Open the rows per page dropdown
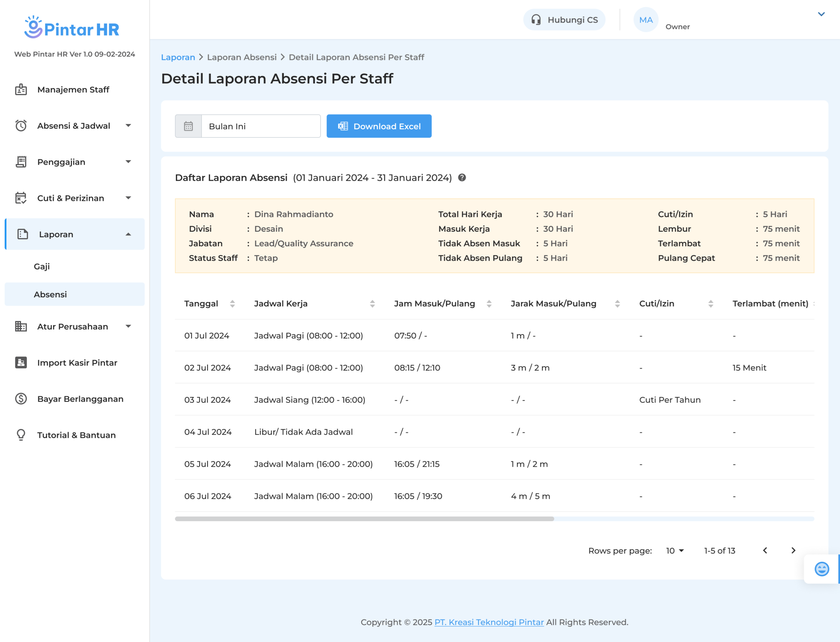The image size is (840, 642). pos(675,551)
